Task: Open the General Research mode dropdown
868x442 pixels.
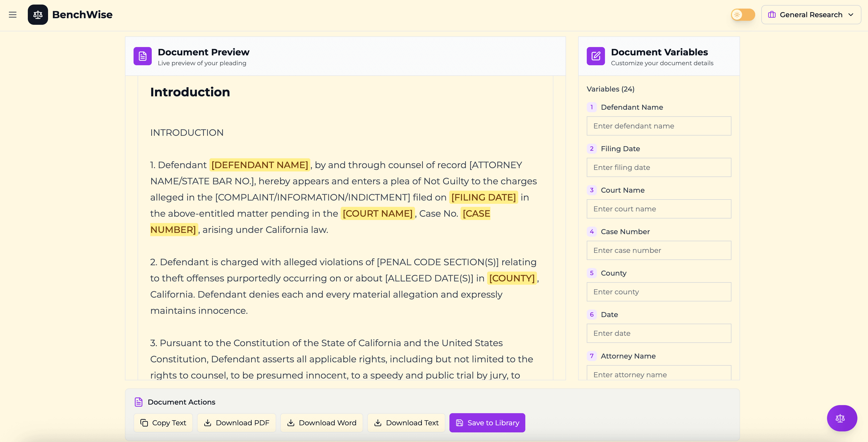Action: [x=811, y=14]
